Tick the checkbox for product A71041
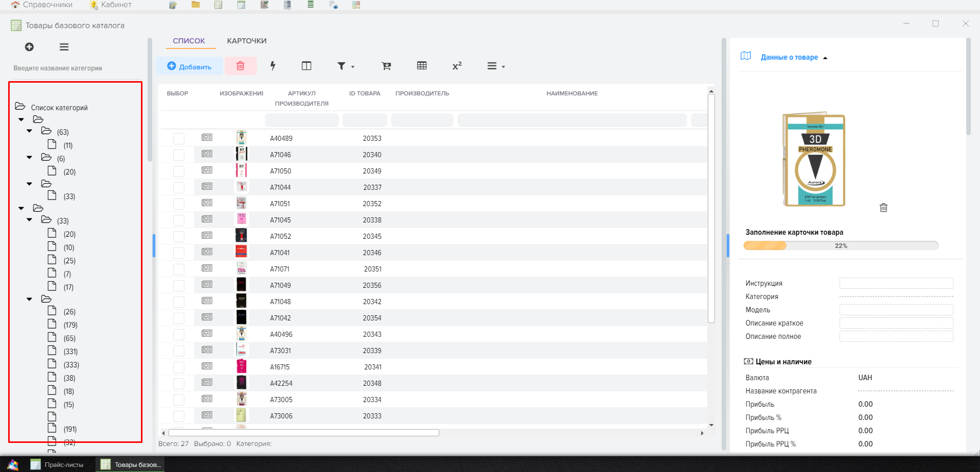 (x=179, y=253)
